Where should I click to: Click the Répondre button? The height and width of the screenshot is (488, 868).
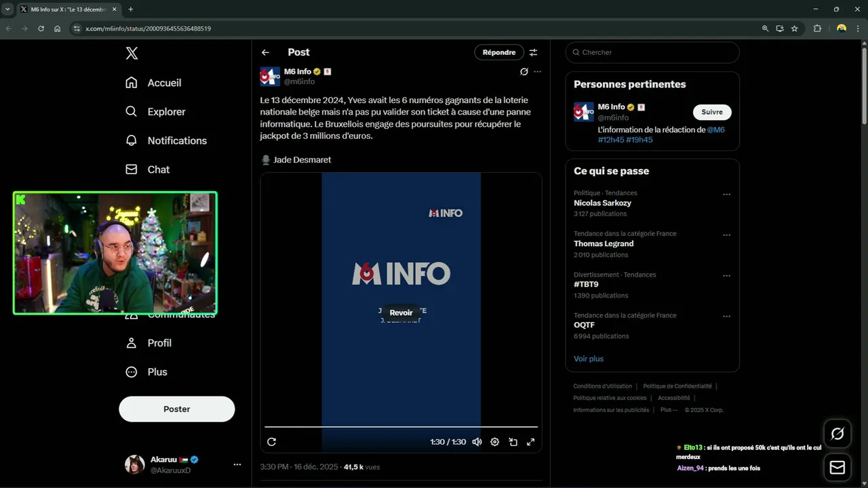[x=499, y=52]
